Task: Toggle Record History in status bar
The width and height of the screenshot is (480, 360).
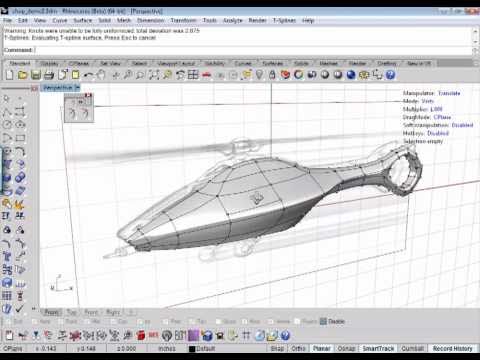Action: point(452,348)
